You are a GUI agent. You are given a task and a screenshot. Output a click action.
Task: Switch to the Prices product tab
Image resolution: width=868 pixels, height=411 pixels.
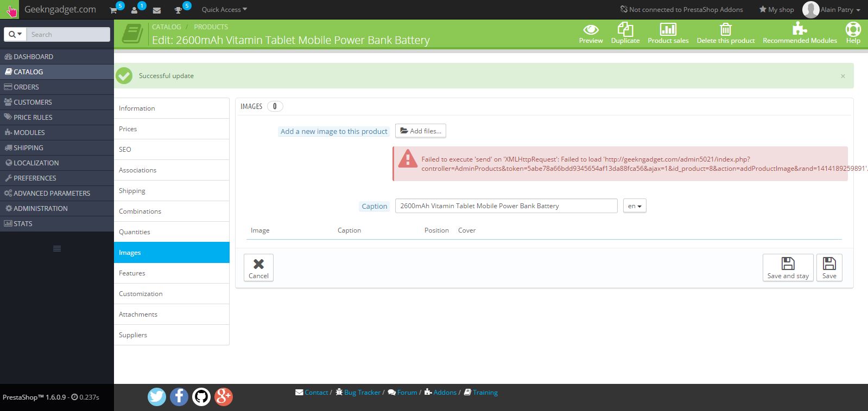pos(172,129)
